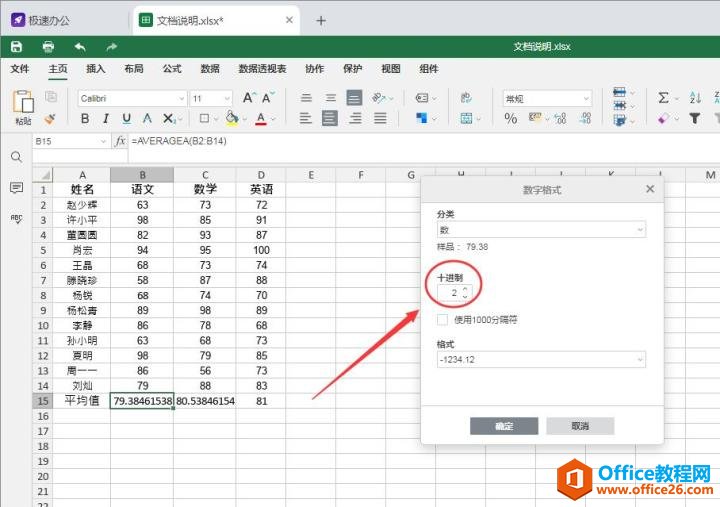Pick the yellow fill color bucket
720x507 pixels.
coord(232,118)
